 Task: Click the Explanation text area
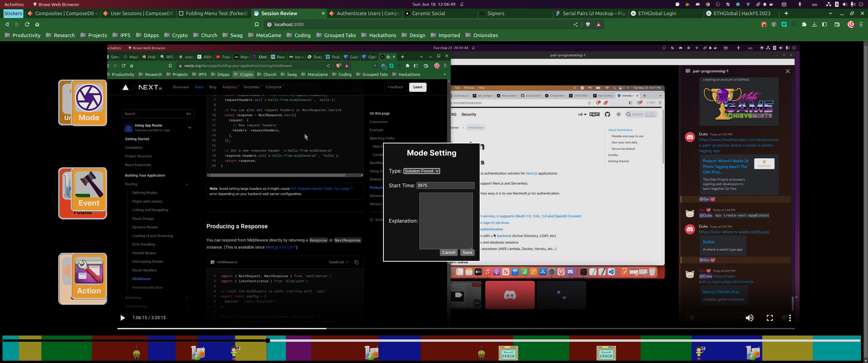pos(446,221)
